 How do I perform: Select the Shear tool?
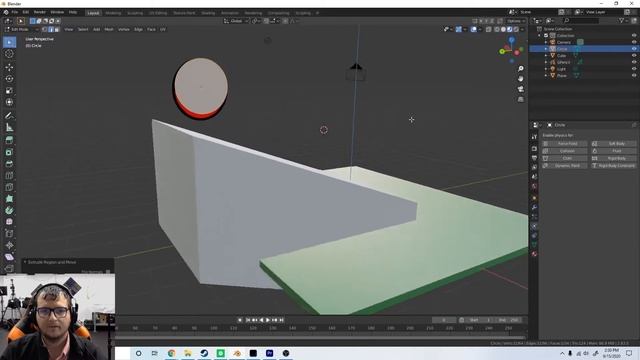pos(9,257)
